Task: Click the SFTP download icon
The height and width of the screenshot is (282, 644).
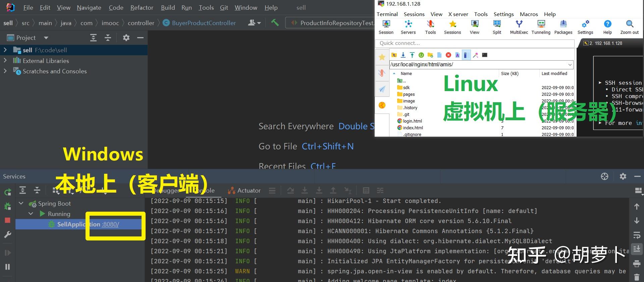Action: point(403,55)
